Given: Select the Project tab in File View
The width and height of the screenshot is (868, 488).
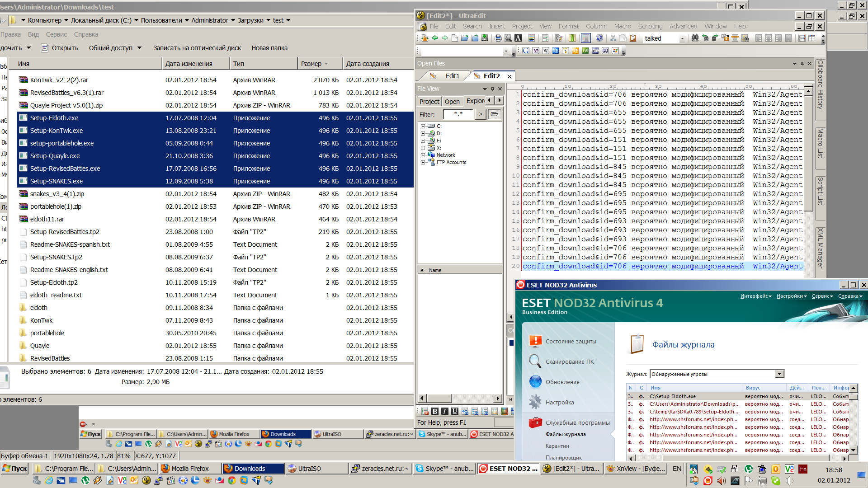Looking at the screenshot, I should coord(429,101).
